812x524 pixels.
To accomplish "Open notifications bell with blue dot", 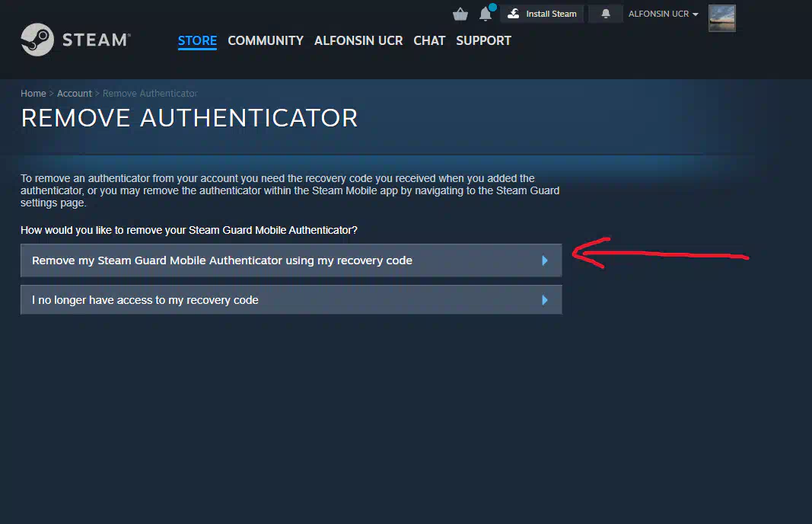I will (x=486, y=14).
